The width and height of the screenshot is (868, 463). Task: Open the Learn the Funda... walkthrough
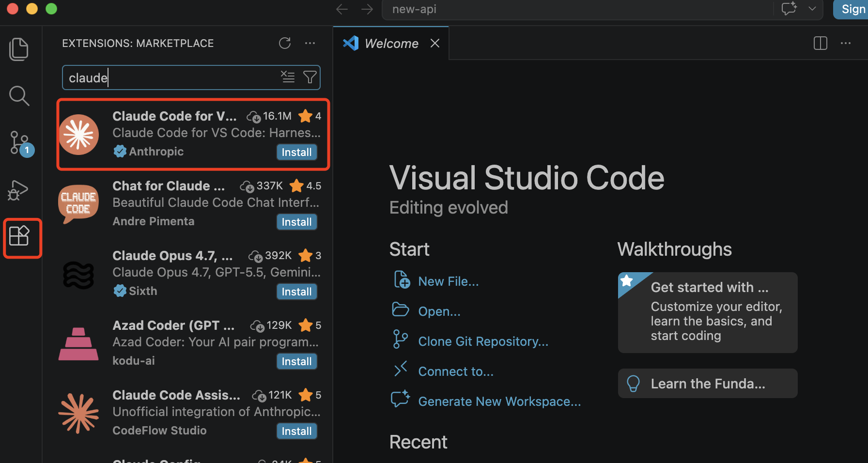point(708,384)
